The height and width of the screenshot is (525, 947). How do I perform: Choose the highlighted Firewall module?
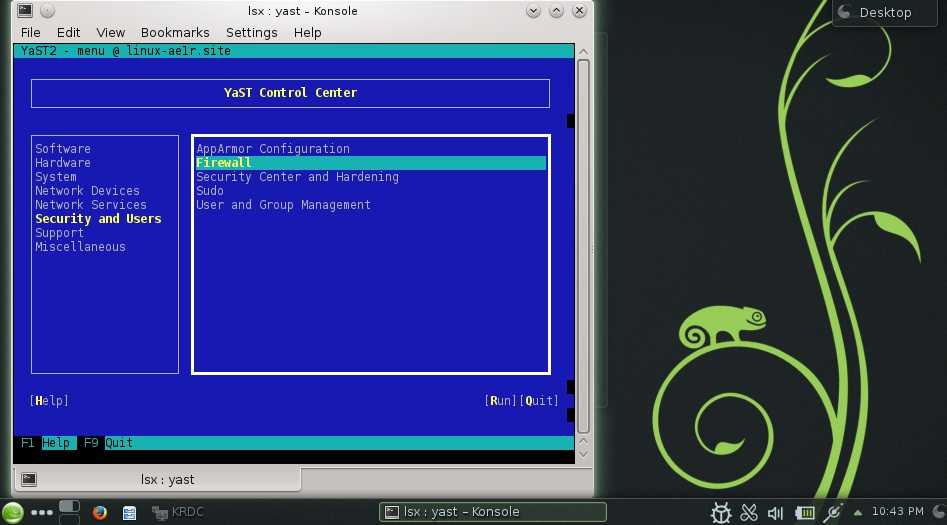click(x=371, y=163)
